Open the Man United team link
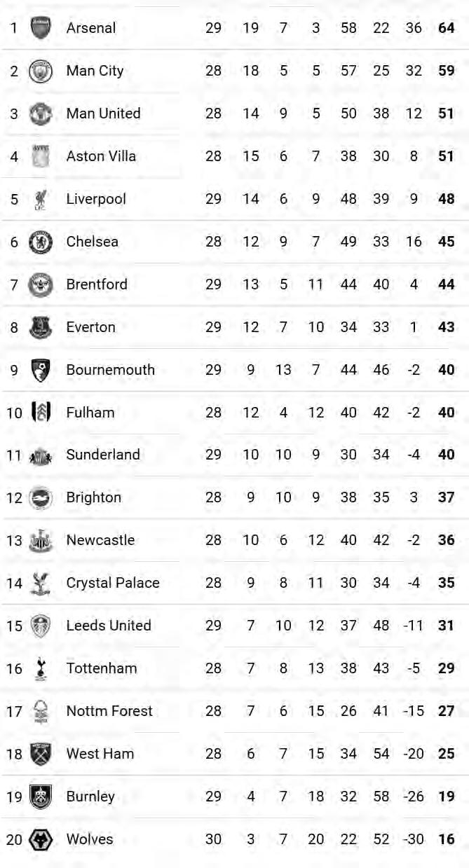 pos(103,113)
